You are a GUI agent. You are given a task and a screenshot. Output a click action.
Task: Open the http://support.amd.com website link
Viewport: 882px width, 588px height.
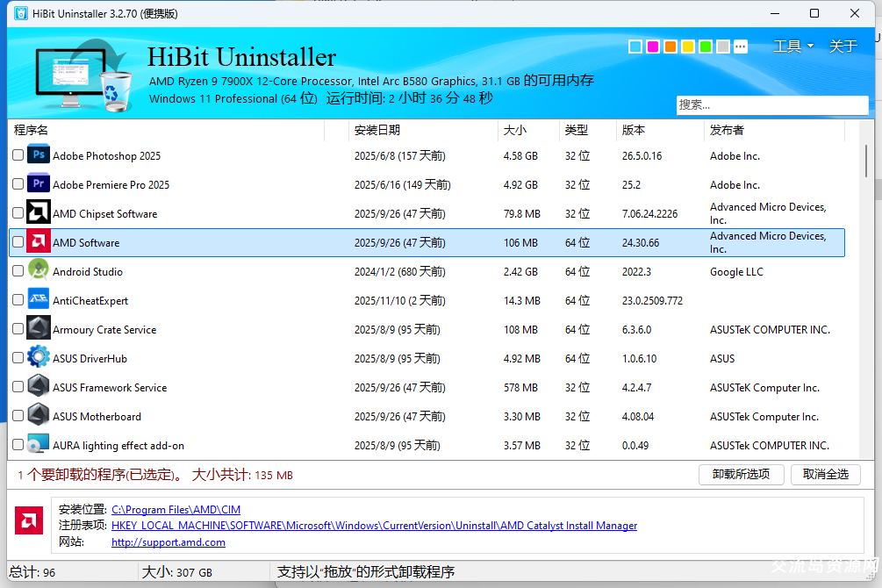tap(169, 542)
